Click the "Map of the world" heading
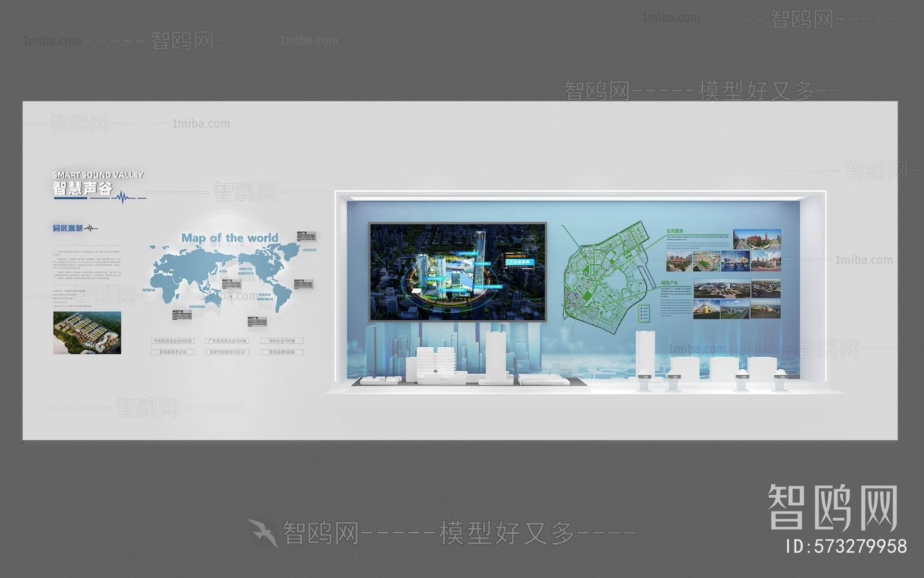Viewport: 924px width, 578px height. (x=229, y=238)
